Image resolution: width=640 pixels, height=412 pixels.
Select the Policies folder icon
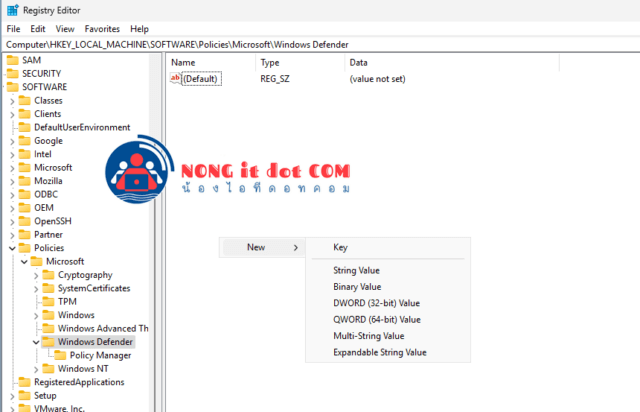(x=24, y=248)
